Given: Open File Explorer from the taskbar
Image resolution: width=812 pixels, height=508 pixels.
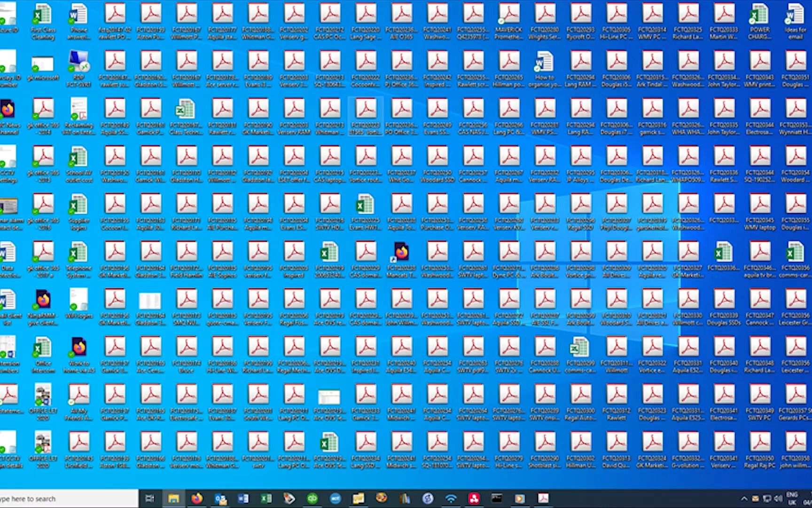Looking at the screenshot, I should pyautogui.click(x=173, y=499).
